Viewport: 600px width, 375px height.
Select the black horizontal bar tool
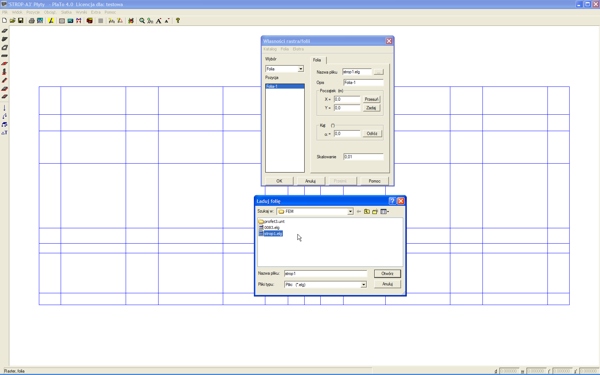[x=5, y=56]
